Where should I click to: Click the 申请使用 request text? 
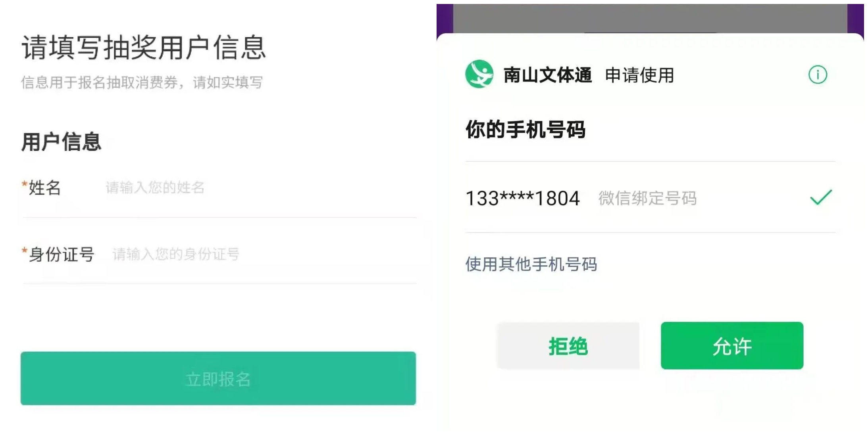pos(639,75)
